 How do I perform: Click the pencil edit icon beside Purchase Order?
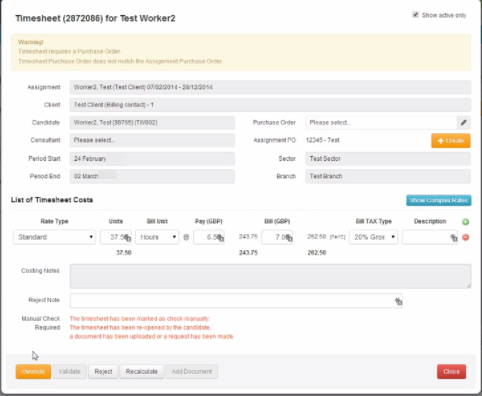pos(464,123)
